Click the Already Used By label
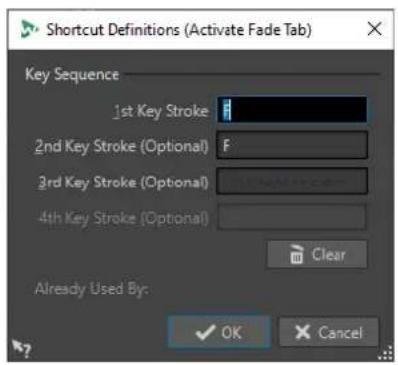Viewport: 398px width, 365px height. [x=91, y=289]
